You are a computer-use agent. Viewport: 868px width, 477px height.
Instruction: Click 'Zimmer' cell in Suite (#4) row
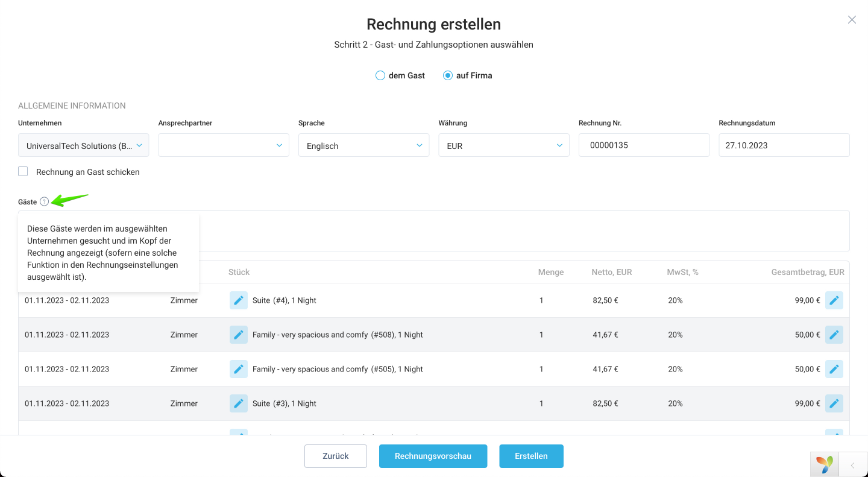pos(184,300)
